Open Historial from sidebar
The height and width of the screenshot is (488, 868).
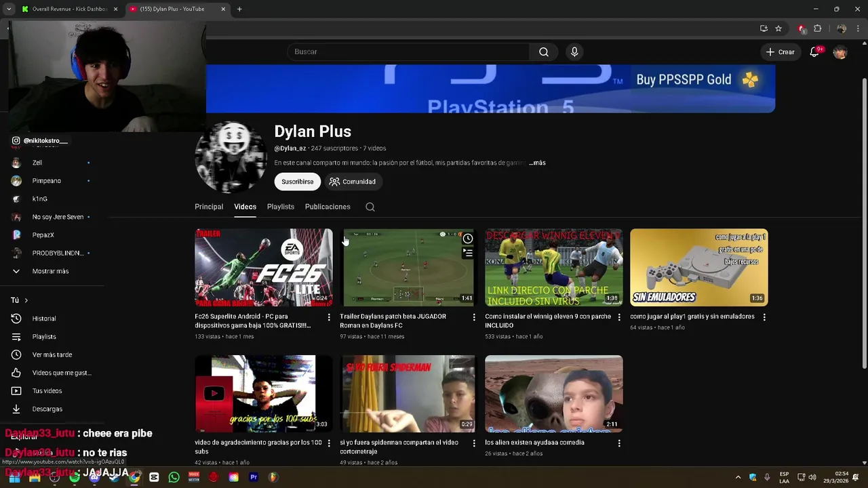44,319
